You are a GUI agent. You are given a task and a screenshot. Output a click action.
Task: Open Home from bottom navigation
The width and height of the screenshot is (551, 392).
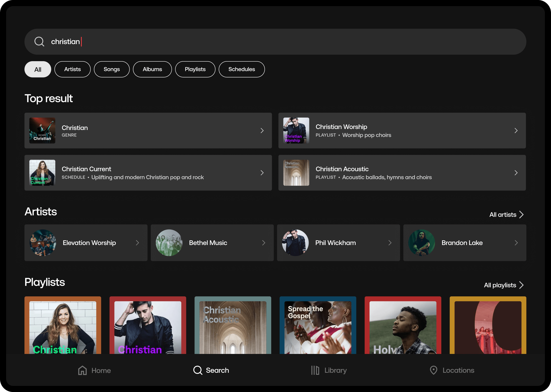[x=94, y=370]
